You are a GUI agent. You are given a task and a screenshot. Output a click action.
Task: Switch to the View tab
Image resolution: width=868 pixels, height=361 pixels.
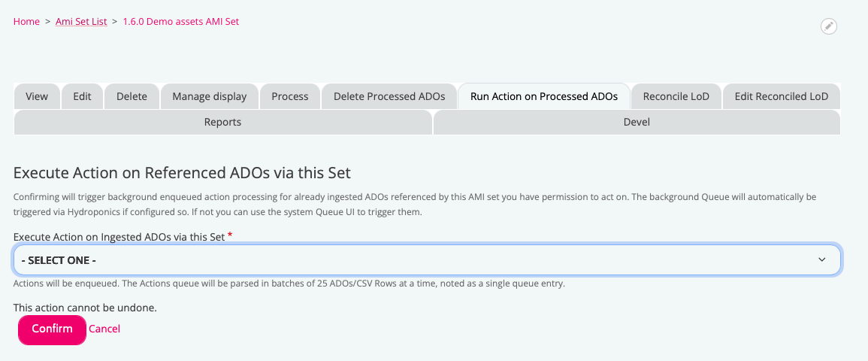click(x=37, y=96)
